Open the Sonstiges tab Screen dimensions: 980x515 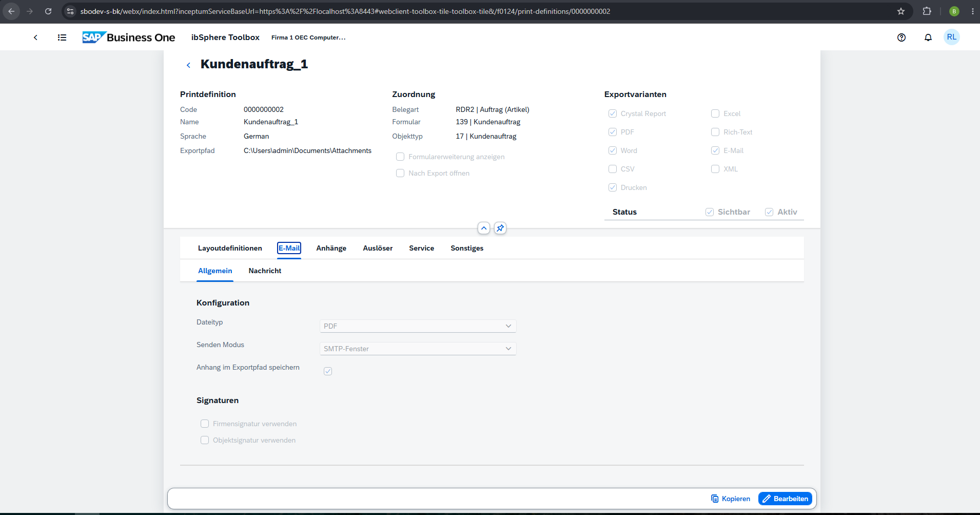click(467, 248)
